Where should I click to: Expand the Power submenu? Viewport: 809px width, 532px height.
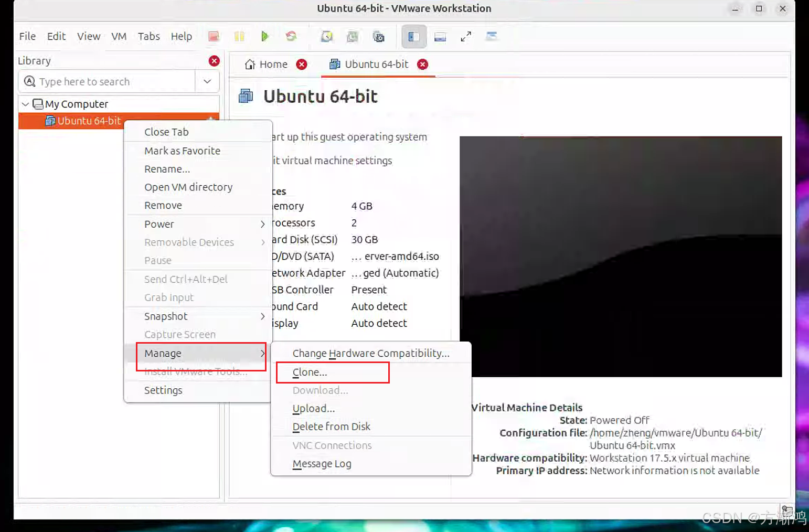(x=198, y=224)
